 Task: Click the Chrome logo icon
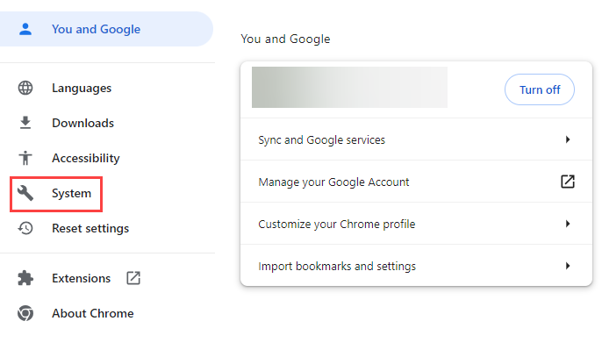[25, 313]
